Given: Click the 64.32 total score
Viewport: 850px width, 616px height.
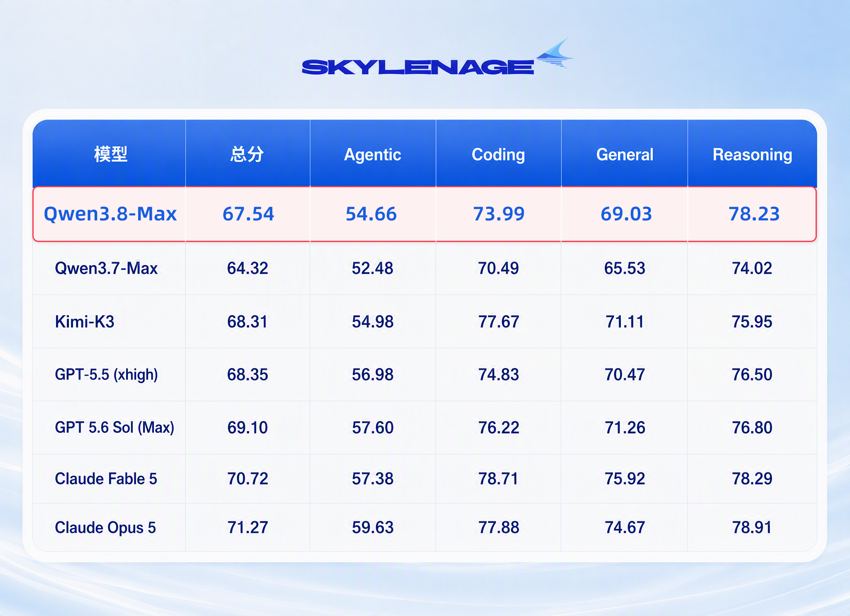Looking at the screenshot, I should [247, 269].
